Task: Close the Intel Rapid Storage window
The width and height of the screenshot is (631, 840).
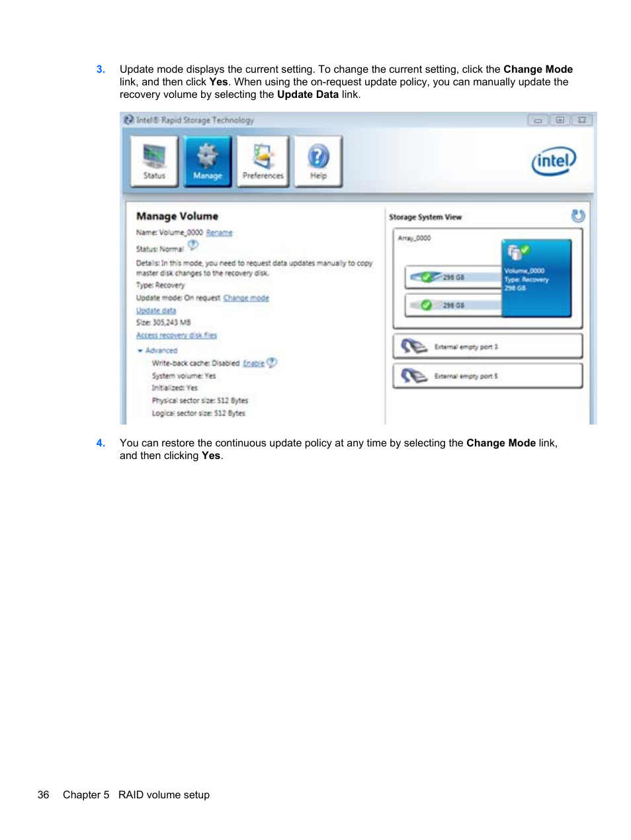Action: 581,120
